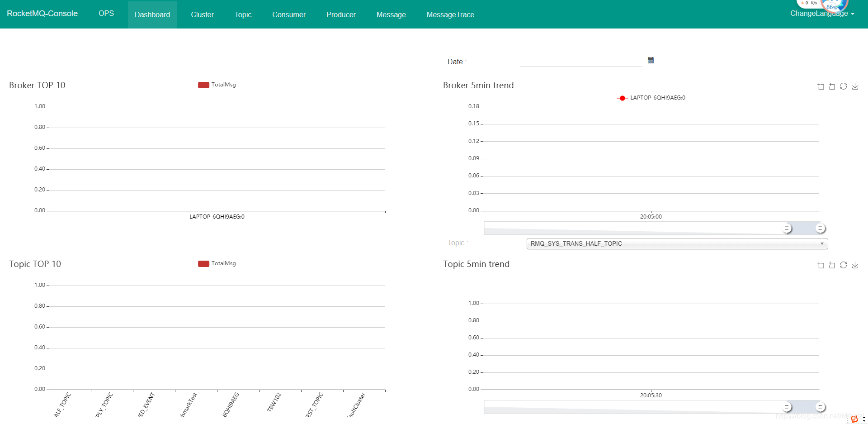The width and height of the screenshot is (868, 424).
Task: Grab left handle of Broker trend zoom slider
Action: (787, 229)
